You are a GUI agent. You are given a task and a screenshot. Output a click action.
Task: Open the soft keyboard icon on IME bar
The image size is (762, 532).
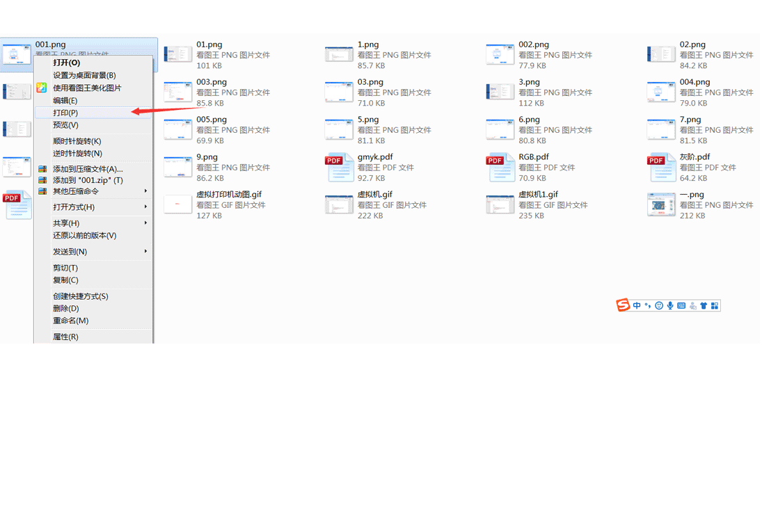pyautogui.click(x=681, y=305)
